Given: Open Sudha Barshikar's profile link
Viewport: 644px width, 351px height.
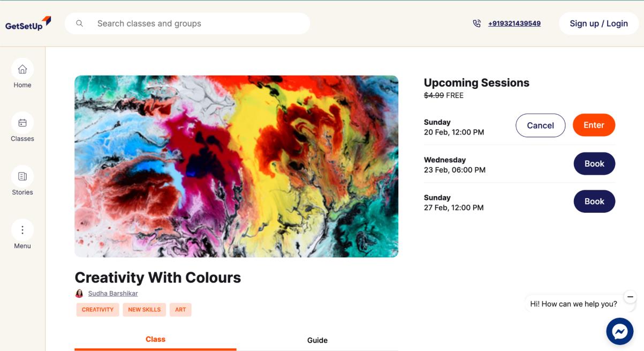Looking at the screenshot, I should click(113, 294).
